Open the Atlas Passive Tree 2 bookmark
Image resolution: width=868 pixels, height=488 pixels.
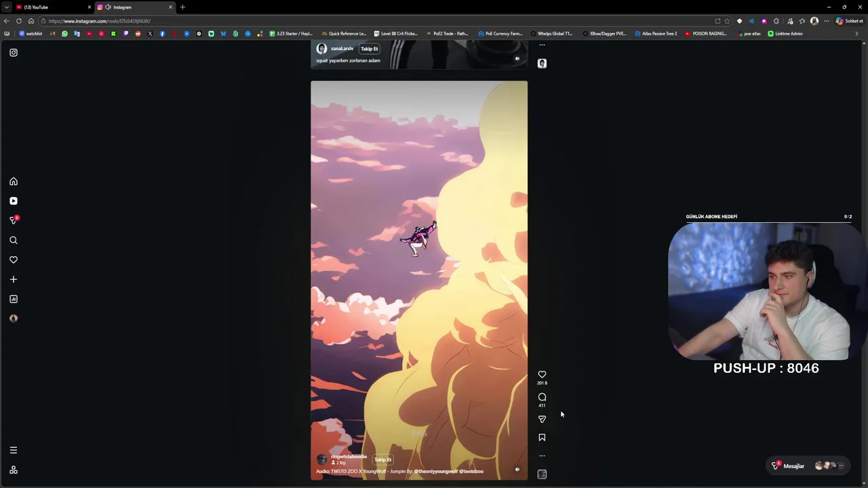pyautogui.click(x=656, y=33)
